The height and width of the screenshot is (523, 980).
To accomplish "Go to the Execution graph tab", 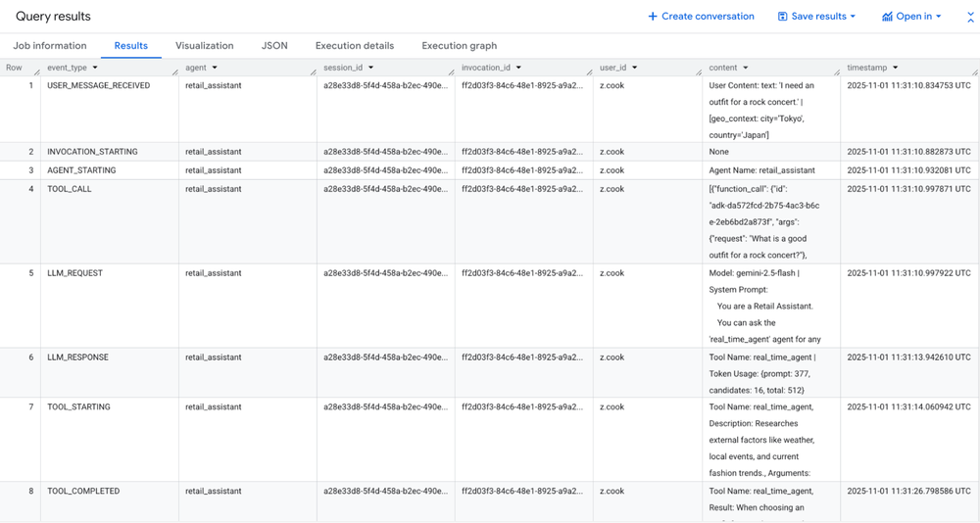I will [459, 46].
